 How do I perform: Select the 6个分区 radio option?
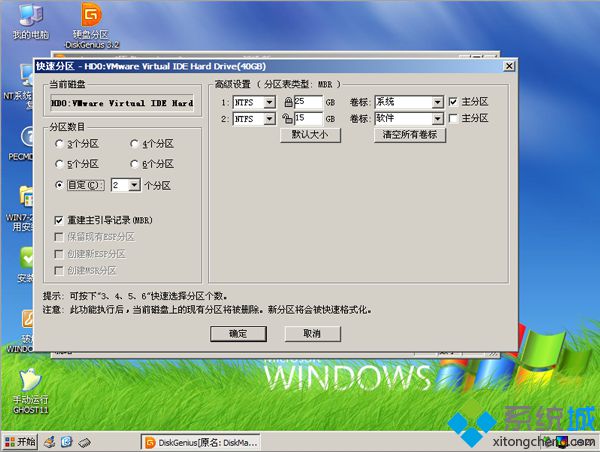coord(135,164)
